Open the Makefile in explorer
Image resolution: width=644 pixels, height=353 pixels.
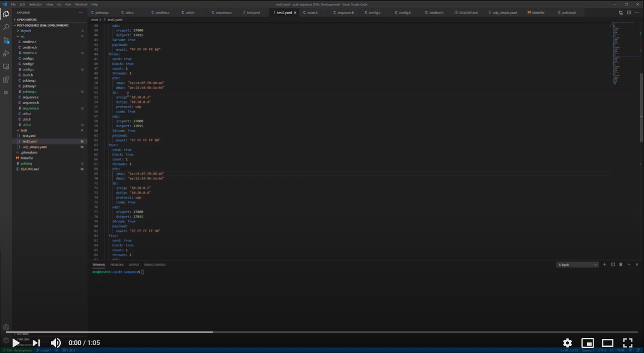[x=27, y=158]
